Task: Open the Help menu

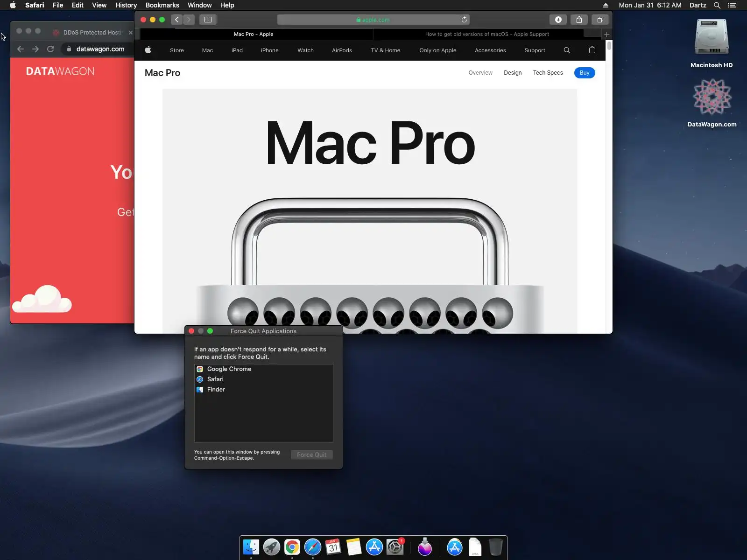Action: coord(227,5)
